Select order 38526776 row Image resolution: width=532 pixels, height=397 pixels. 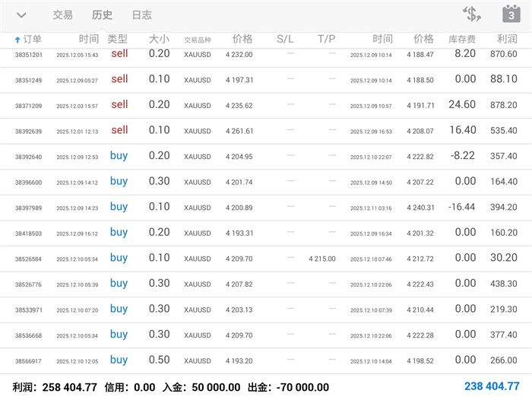266,284
